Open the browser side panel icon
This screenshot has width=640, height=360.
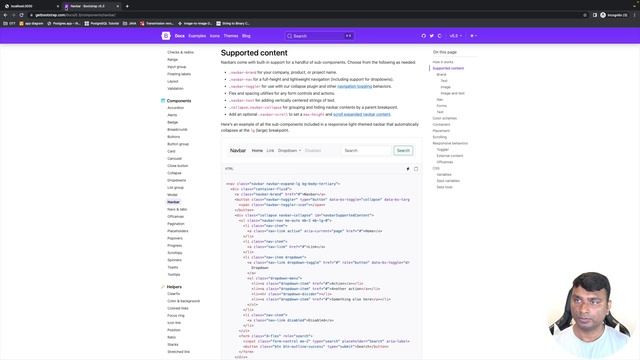coord(595,15)
